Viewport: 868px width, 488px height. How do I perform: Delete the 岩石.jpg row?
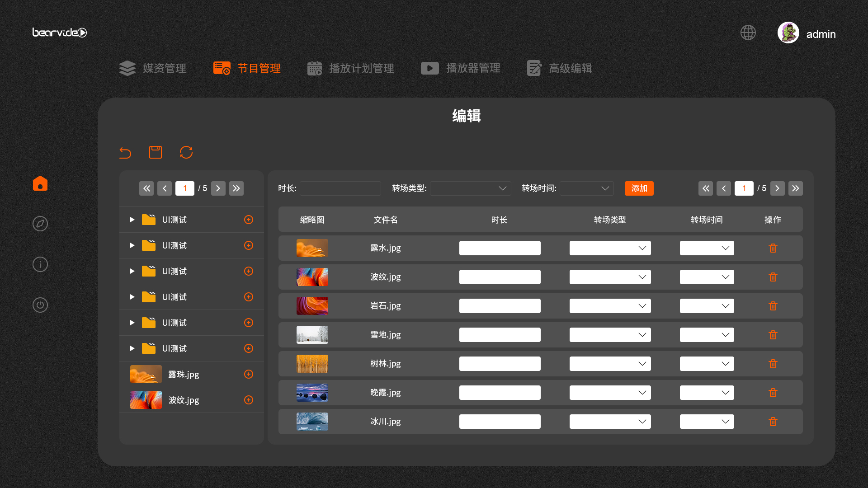(x=773, y=306)
